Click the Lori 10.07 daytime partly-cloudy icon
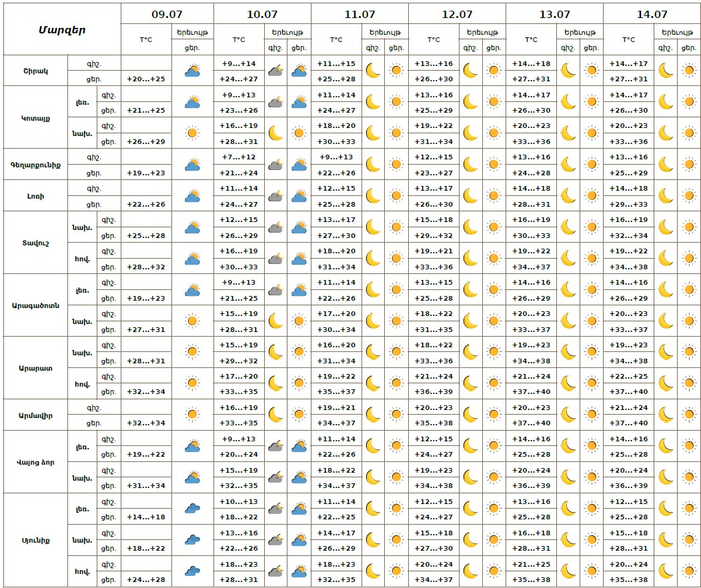The height and width of the screenshot is (588, 701). (x=299, y=196)
